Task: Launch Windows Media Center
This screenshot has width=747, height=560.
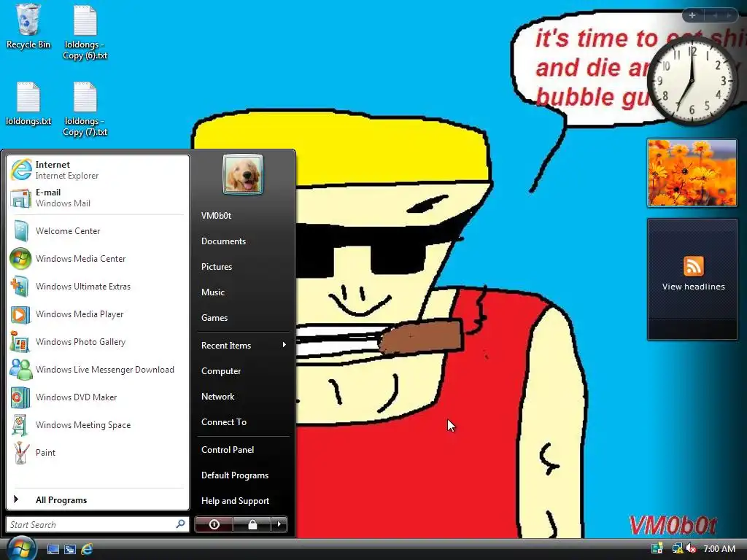Action: (x=98, y=259)
